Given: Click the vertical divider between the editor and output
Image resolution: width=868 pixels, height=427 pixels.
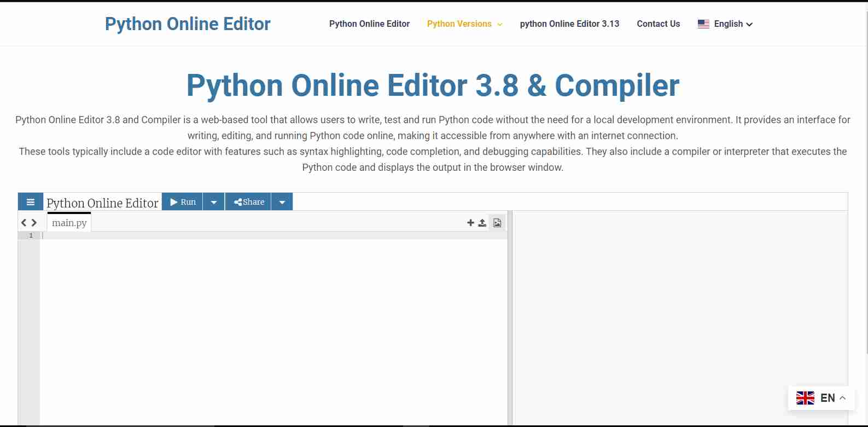Looking at the screenshot, I should tap(510, 318).
